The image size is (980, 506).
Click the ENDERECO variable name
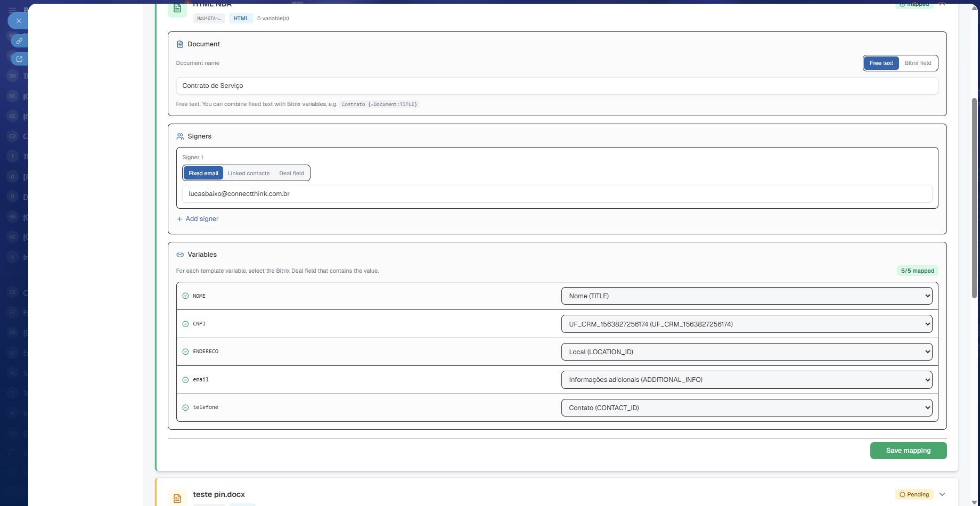(x=206, y=352)
